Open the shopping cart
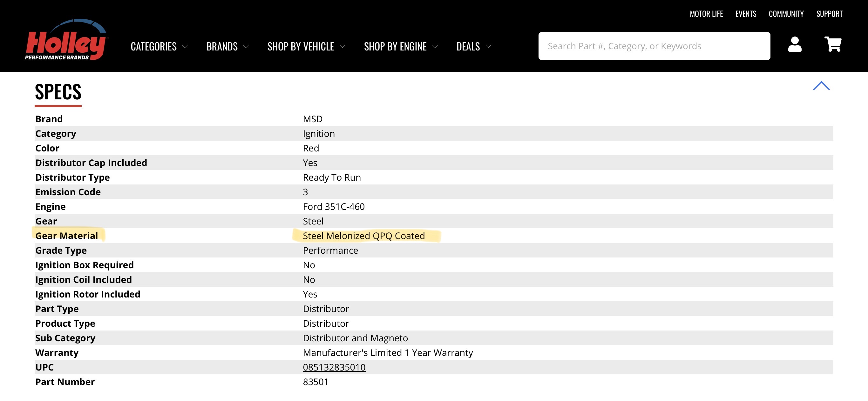Viewport: 868px width, 401px height. [x=833, y=45]
